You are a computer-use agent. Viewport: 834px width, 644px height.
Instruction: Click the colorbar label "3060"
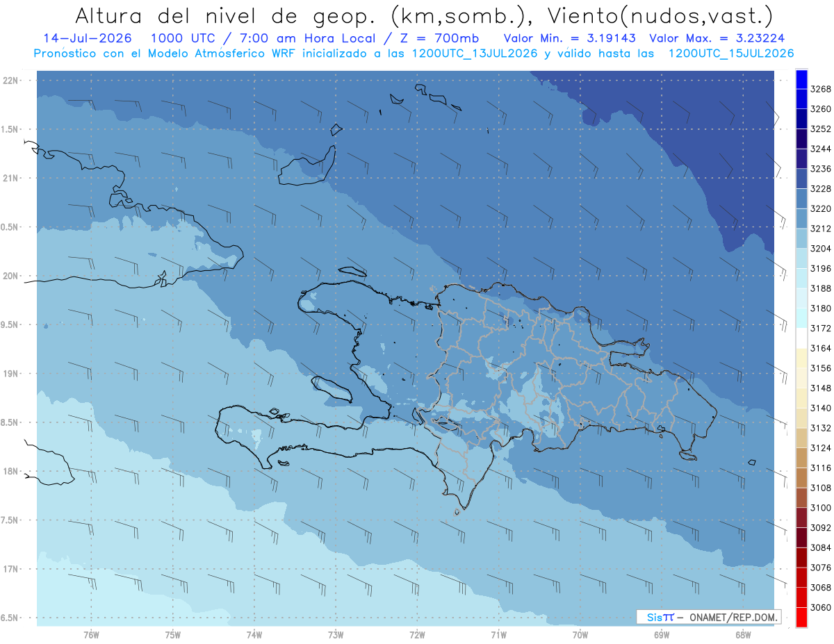[x=821, y=607]
